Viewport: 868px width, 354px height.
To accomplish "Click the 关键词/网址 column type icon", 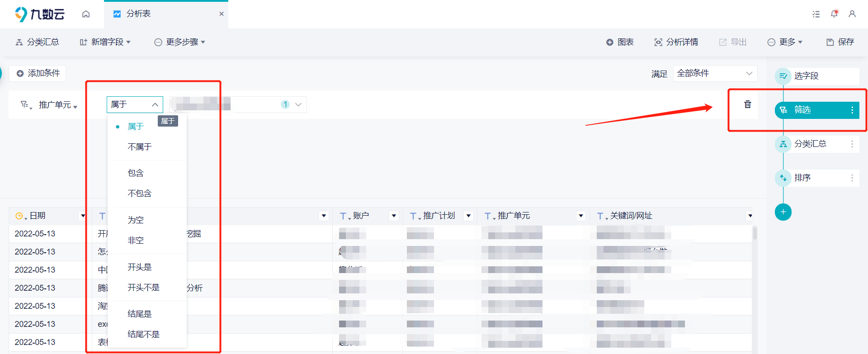I will click(x=602, y=217).
